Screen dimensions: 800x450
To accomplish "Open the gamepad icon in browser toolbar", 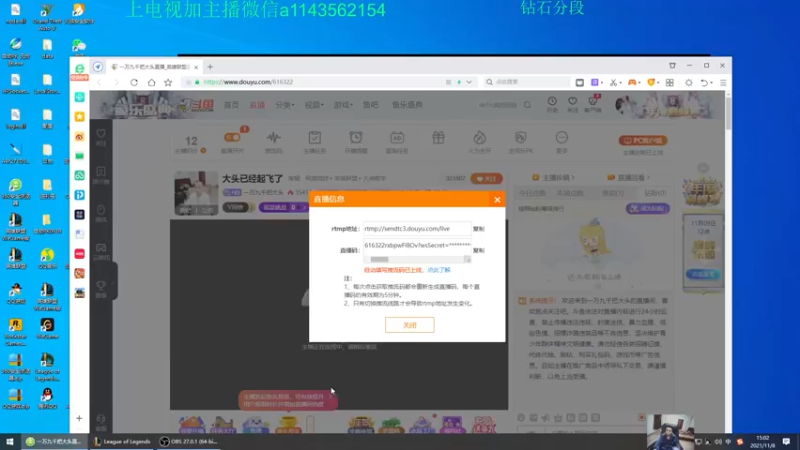I will click(x=632, y=82).
